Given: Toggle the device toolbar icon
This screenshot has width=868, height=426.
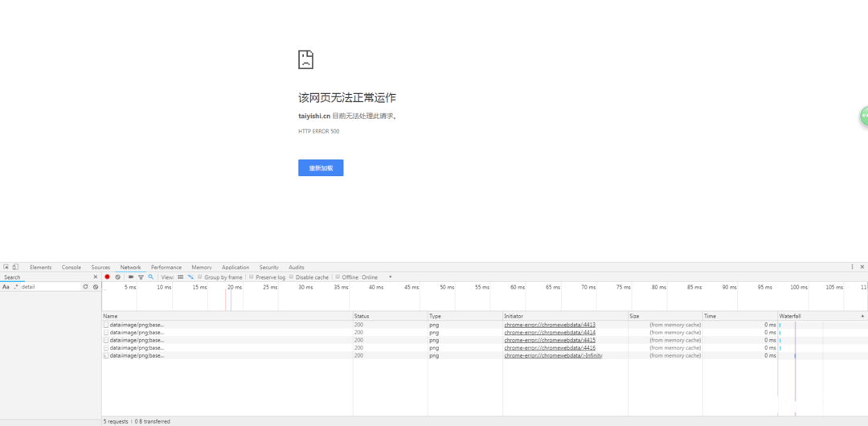Looking at the screenshot, I should [x=15, y=267].
